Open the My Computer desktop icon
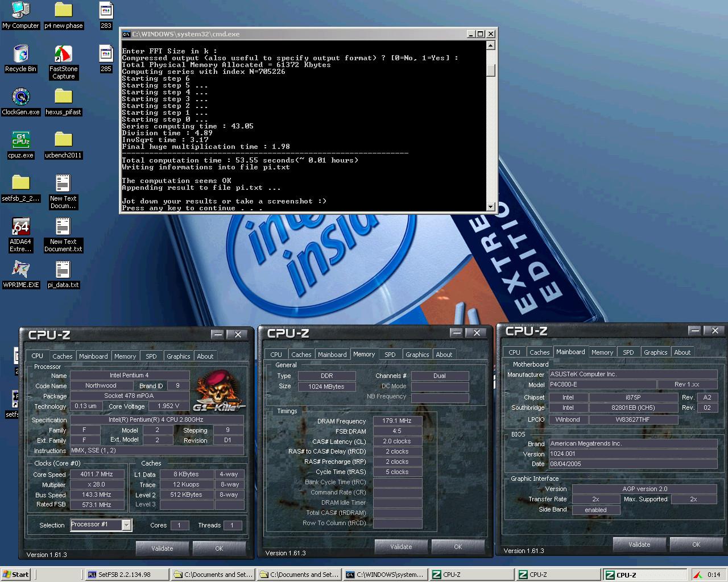 pyautogui.click(x=20, y=15)
